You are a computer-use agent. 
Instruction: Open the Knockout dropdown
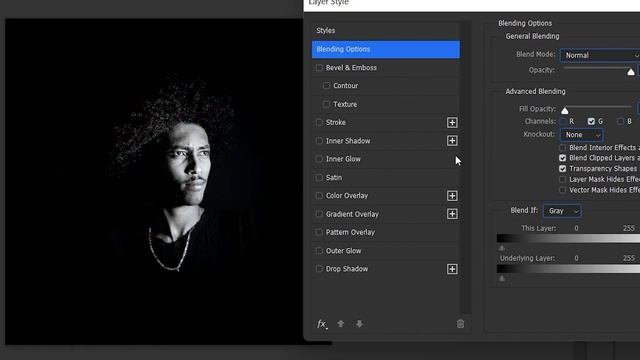coord(582,135)
